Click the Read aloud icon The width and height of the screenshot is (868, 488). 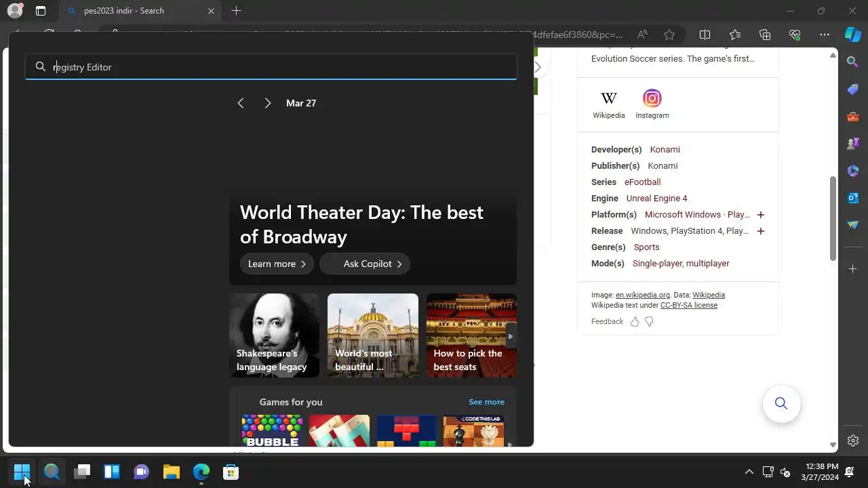click(x=642, y=35)
